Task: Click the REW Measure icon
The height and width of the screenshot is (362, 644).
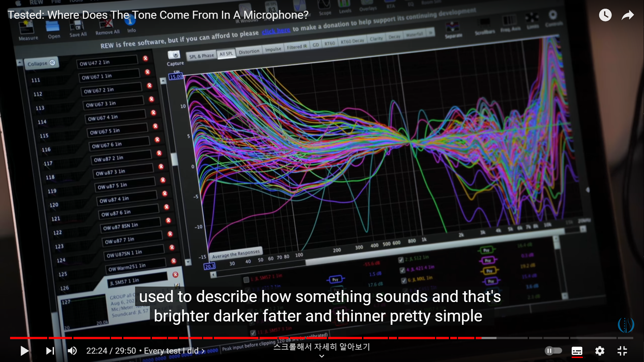Action: click(x=27, y=30)
